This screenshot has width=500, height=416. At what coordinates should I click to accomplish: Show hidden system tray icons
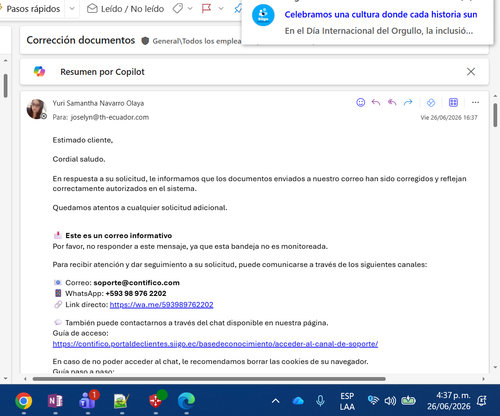pyautogui.click(x=276, y=401)
